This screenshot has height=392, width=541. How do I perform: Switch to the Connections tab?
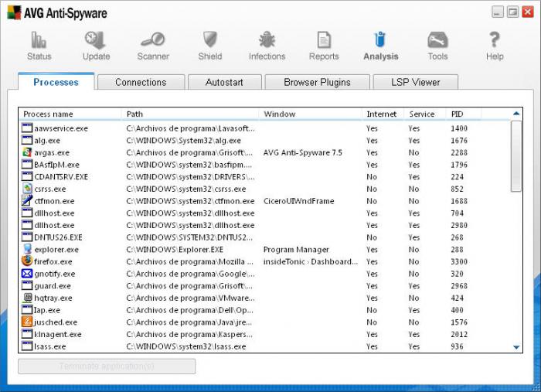pyautogui.click(x=141, y=82)
